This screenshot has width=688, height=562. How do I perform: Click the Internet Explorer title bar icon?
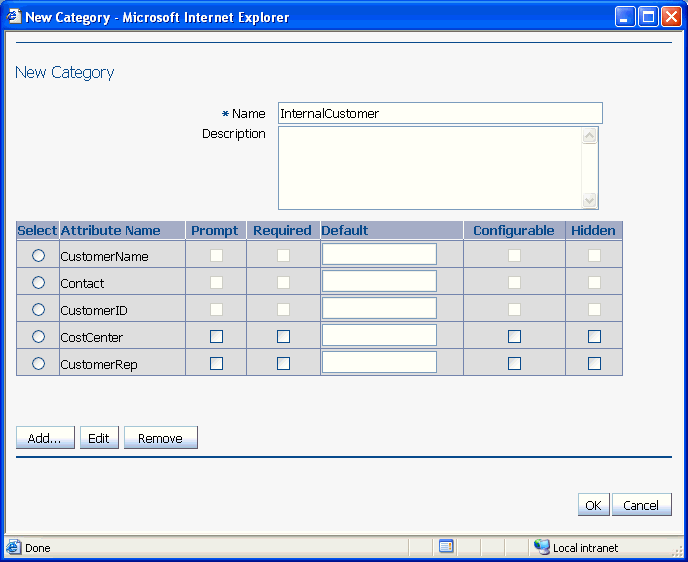[x=13, y=17]
